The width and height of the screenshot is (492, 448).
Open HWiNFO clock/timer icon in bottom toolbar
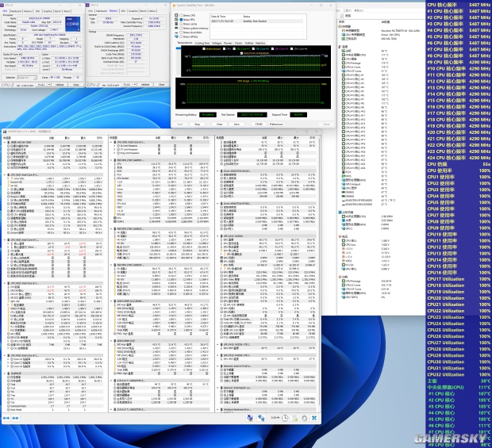point(285,418)
